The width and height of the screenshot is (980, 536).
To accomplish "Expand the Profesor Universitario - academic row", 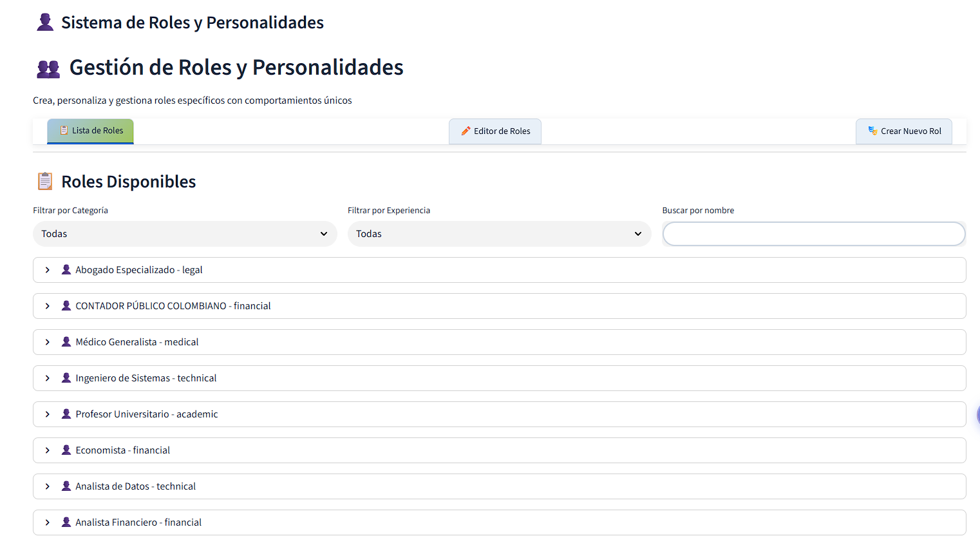I will 146,414.
